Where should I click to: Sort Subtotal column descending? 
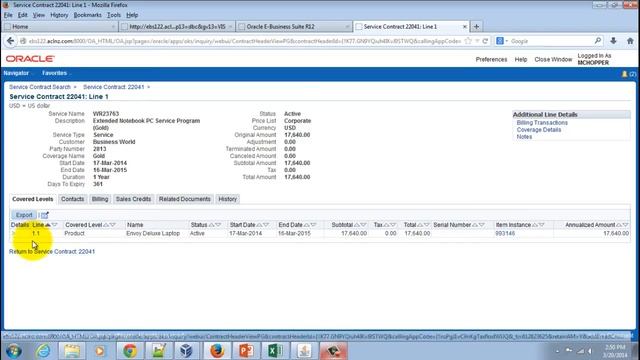click(x=363, y=225)
